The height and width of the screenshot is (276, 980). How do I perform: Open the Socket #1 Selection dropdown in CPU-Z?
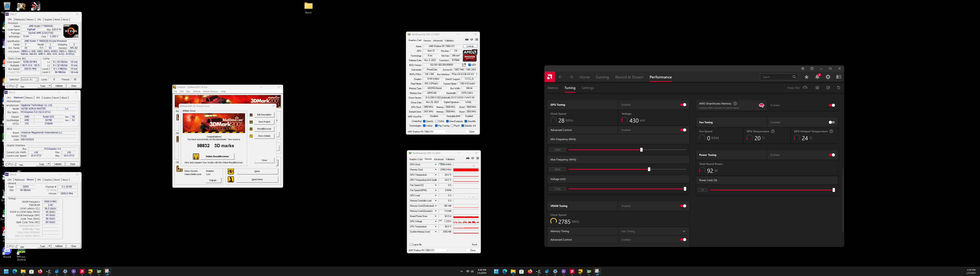tap(30, 80)
